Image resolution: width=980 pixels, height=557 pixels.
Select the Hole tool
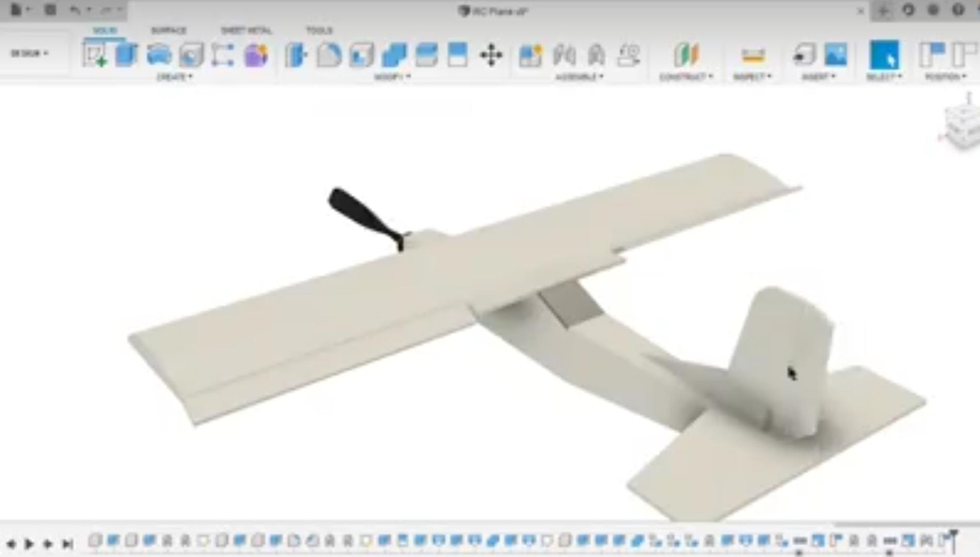pyautogui.click(x=191, y=55)
